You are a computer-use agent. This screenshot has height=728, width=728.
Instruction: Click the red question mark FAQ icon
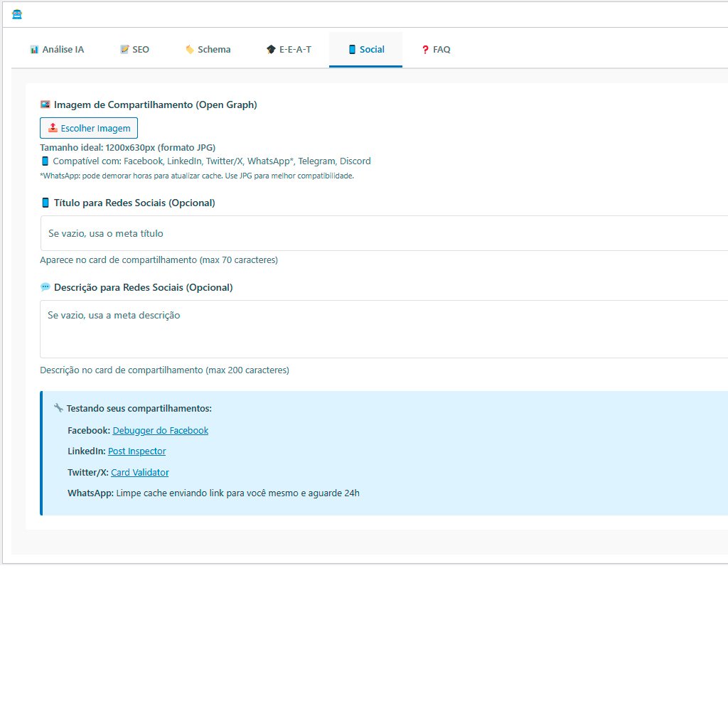(425, 50)
